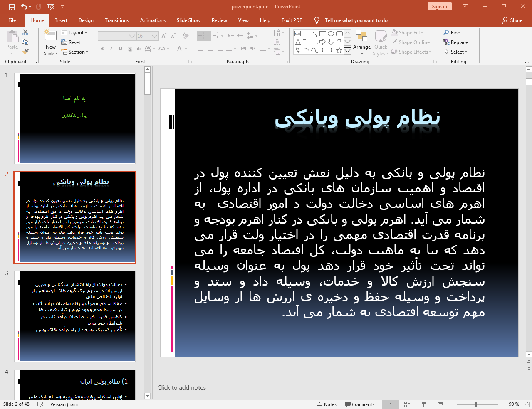Open the Arrange options

tap(361, 42)
